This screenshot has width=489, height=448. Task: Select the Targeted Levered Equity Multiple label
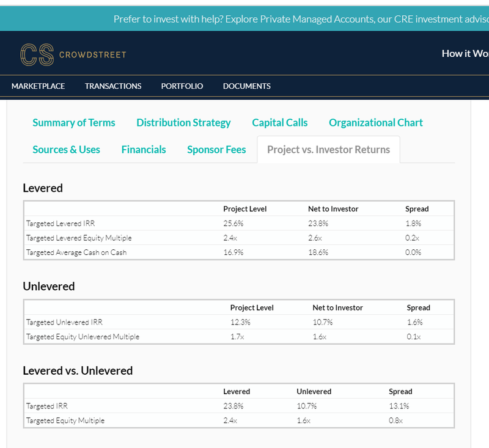[x=79, y=238]
